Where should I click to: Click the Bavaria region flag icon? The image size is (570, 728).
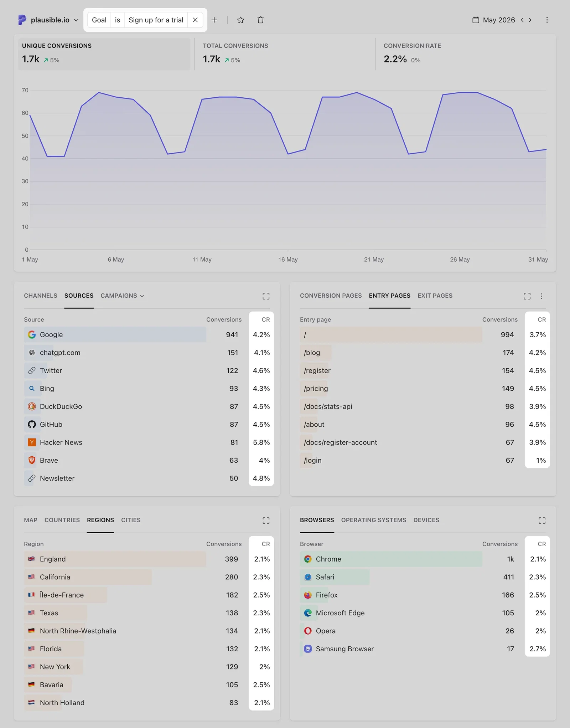(x=31, y=684)
